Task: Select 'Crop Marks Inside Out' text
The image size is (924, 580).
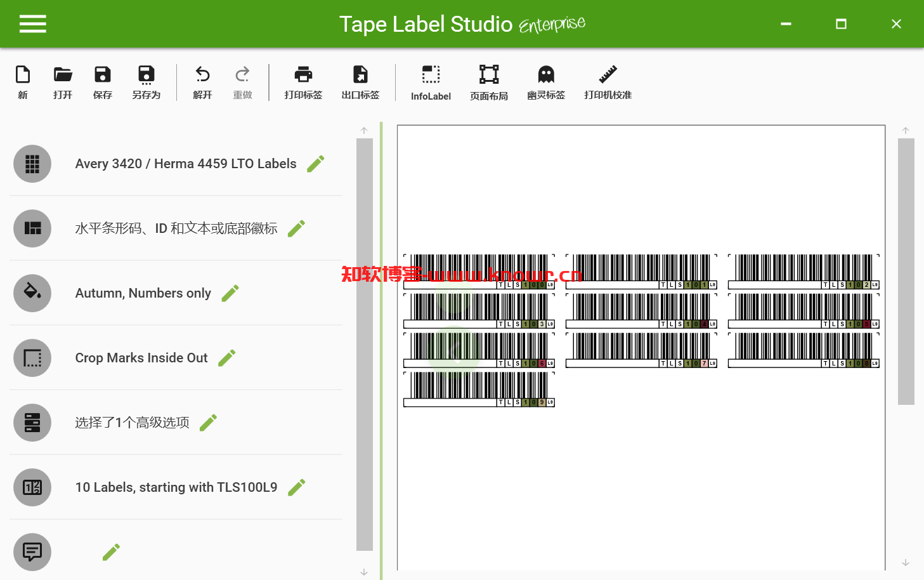Action: tap(141, 358)
